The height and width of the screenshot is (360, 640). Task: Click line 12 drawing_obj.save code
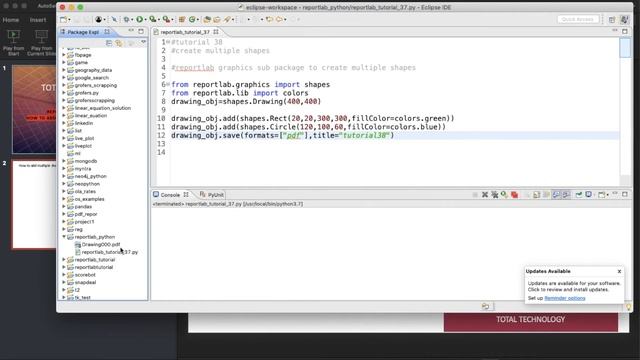coord(282,135)
